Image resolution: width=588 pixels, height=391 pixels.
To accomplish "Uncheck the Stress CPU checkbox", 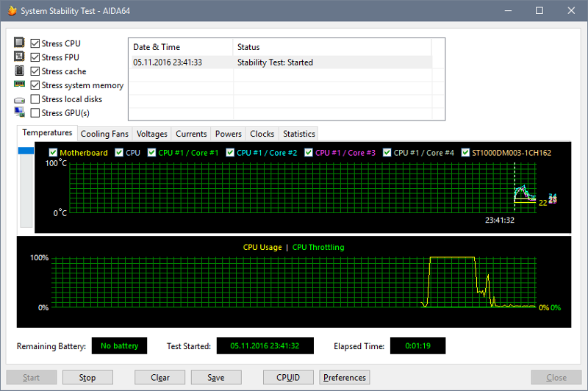I will coord(35,43).
